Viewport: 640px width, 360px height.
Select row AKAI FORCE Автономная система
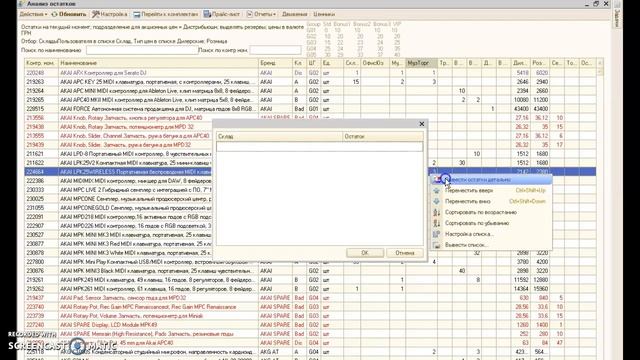coord(310,109)
